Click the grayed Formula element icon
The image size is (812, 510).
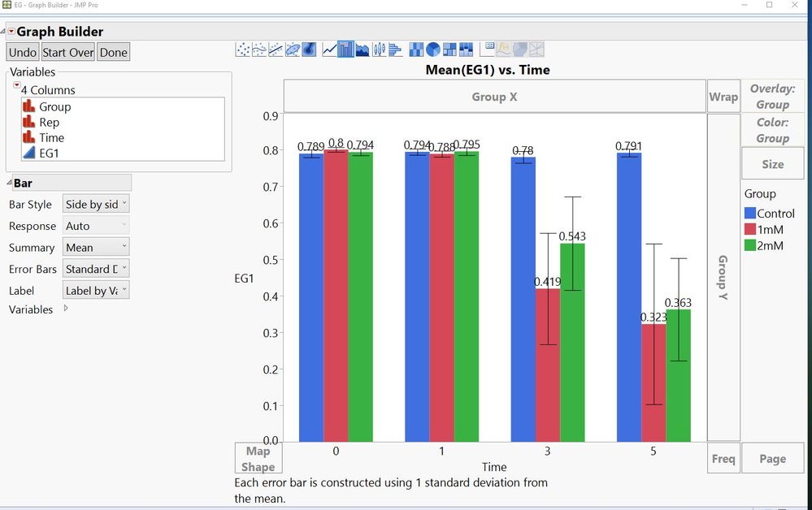pos(503,50)
